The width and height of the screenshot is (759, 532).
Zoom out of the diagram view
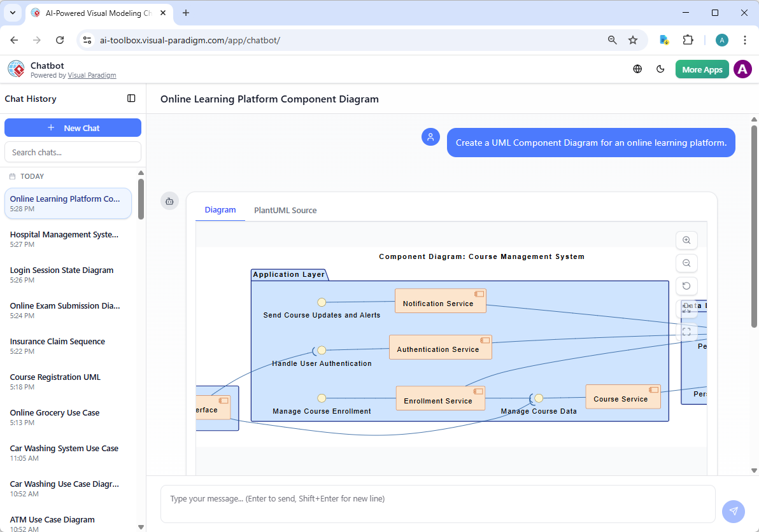pos(686,263)
